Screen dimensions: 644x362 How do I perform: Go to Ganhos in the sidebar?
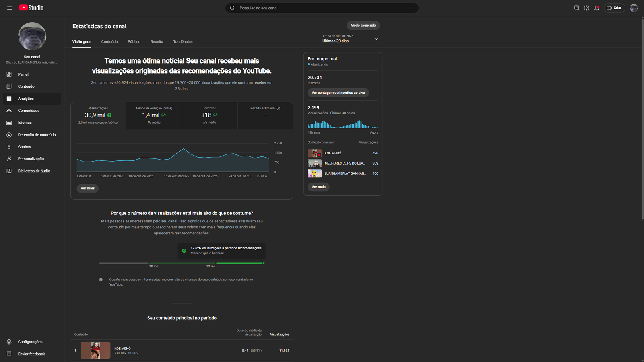[x=24, y=147]
